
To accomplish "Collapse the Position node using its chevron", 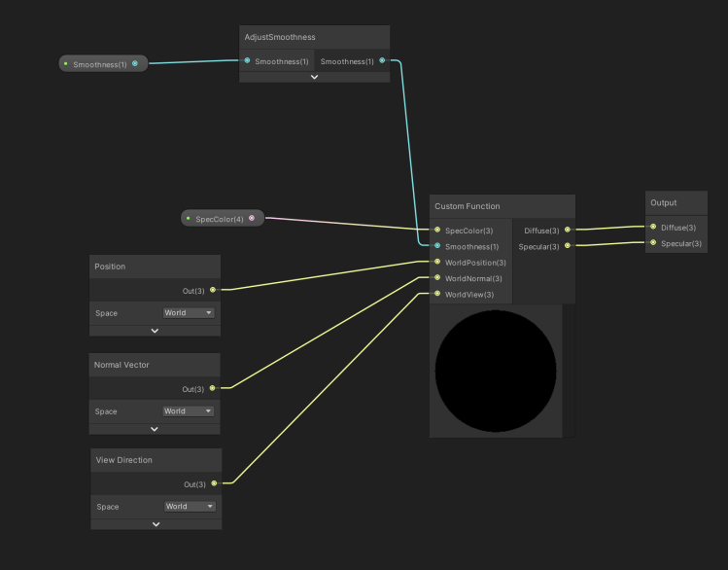I will click(x=155, y=331).
